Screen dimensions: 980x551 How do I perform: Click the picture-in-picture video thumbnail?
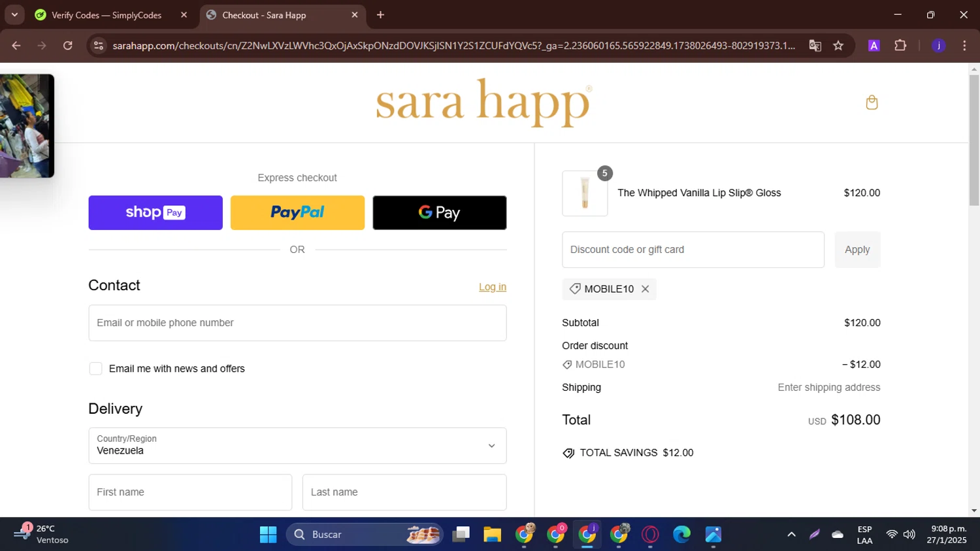(27, 125)
